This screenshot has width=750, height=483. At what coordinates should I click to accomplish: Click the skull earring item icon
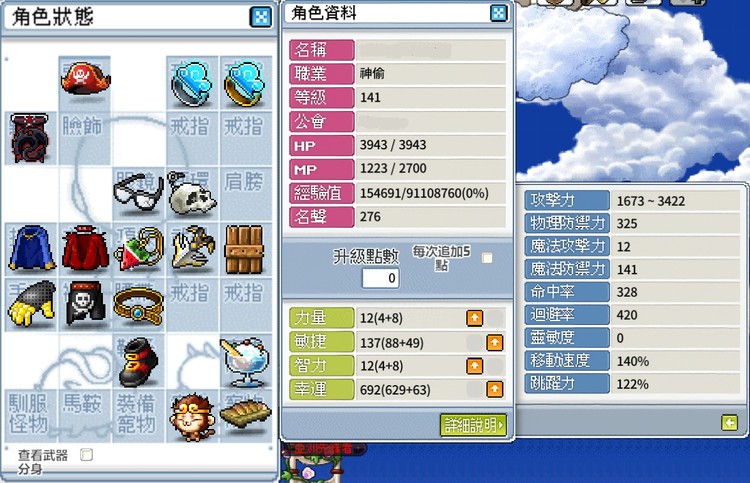coord(192,193)
